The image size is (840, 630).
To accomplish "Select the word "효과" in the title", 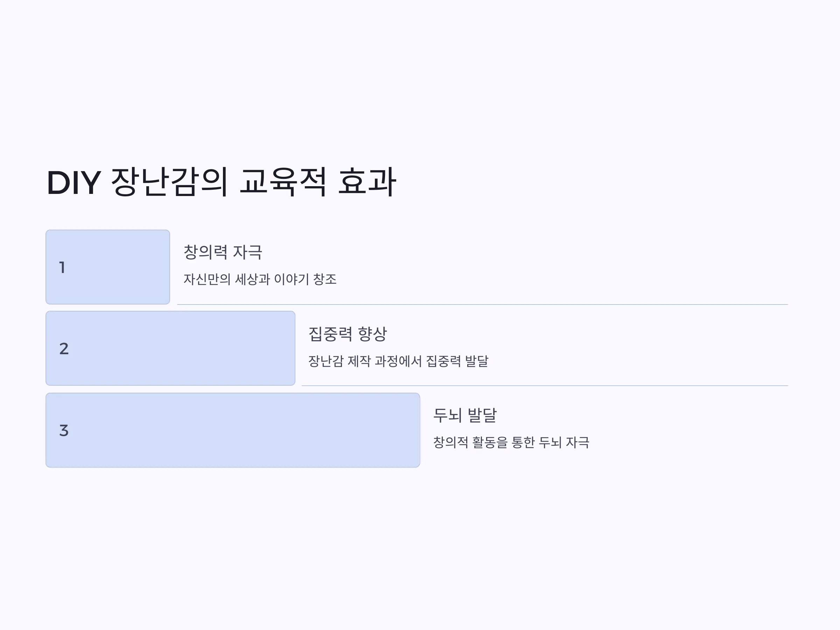I will pos(367,182).
